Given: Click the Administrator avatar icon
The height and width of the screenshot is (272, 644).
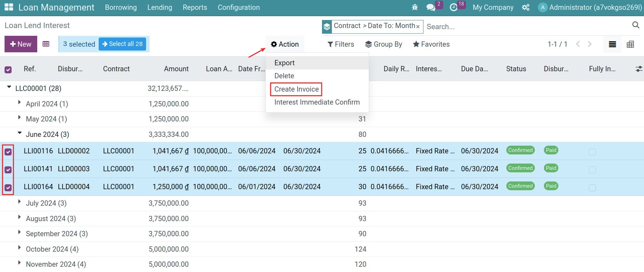Looking at the screenshot, I should coord(543,7).
